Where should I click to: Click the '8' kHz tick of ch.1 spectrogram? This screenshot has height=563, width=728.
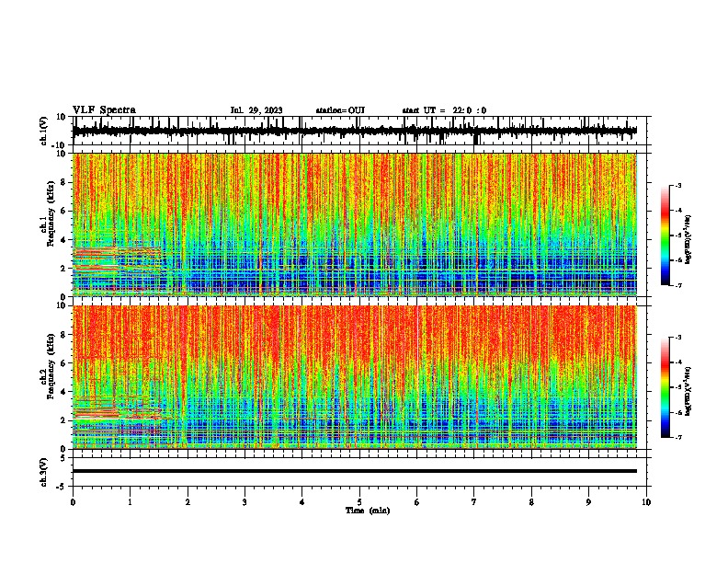pyautogui.click(x=64, y=182)
